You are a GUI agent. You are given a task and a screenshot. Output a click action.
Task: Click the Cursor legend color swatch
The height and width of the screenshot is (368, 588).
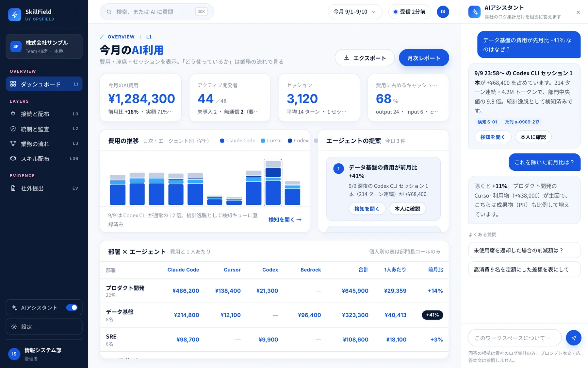tap(263, 141)
